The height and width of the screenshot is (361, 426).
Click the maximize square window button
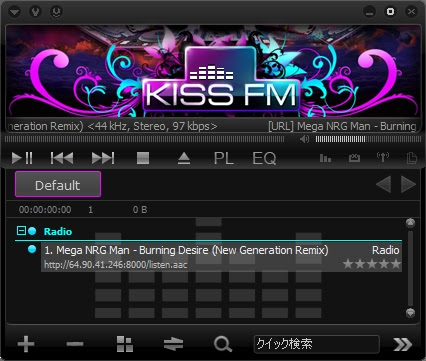pos(390,12)
